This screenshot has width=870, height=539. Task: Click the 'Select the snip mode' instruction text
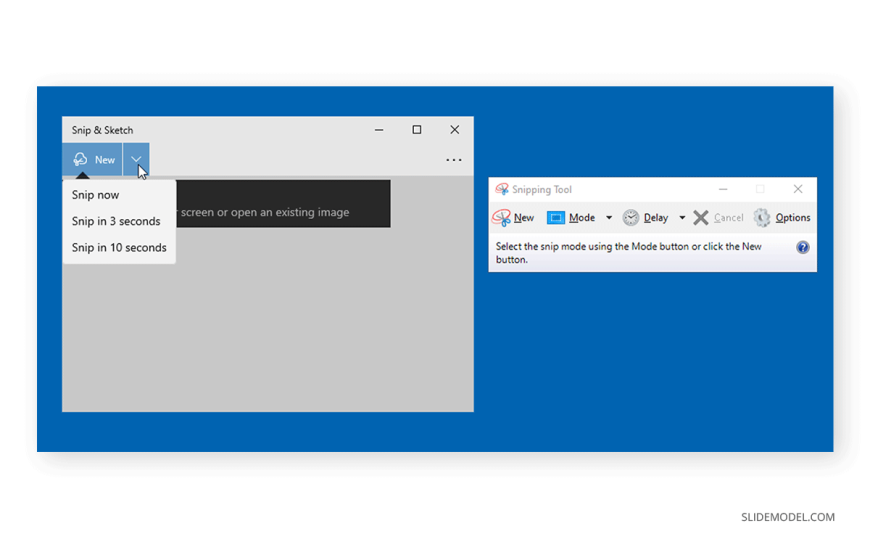tap(628, 253)
